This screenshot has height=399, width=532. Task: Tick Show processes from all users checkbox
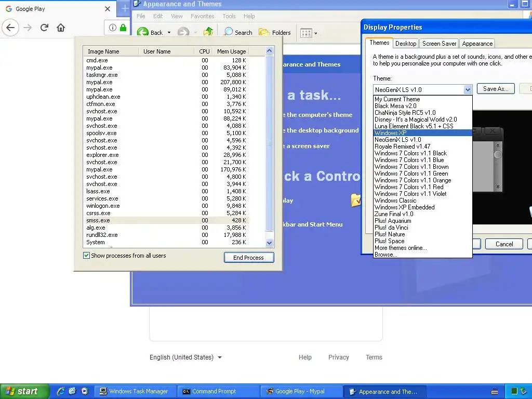coord(87,256)
